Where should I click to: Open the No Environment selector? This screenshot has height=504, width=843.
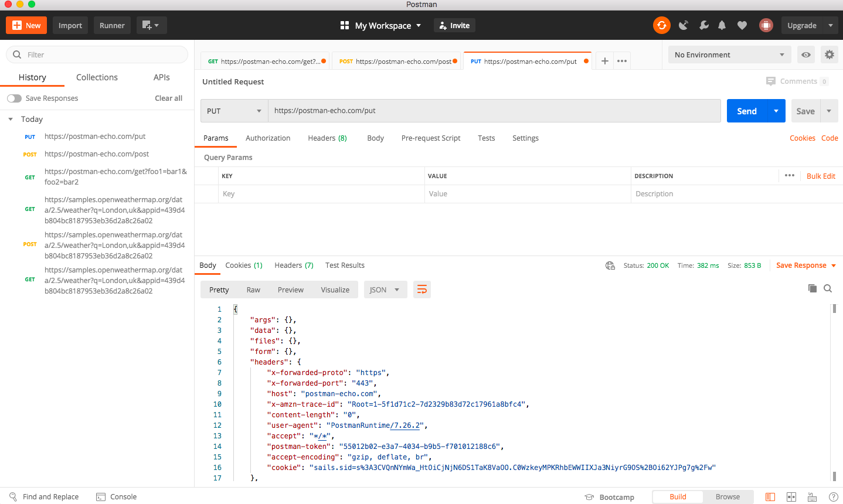coord(729,55)
